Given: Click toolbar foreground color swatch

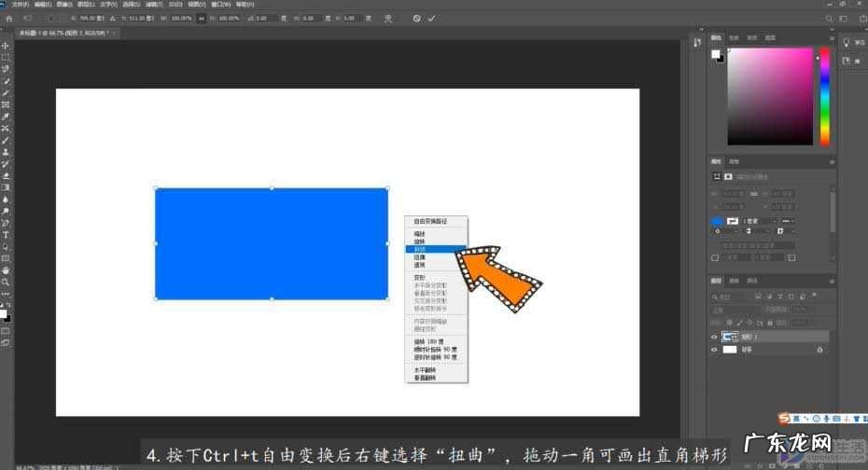Looking at the screenshot, I should click(4, 314).
